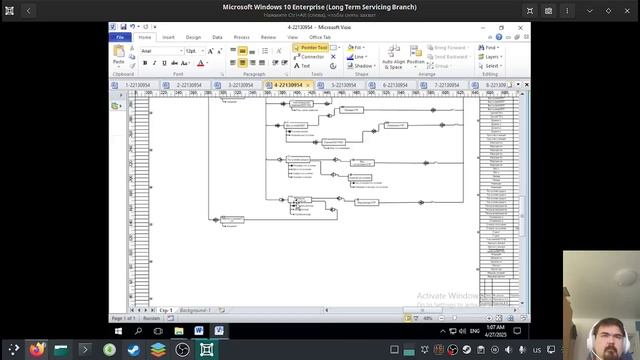Click the Undo arrow icon
Viewport: 640px width, 360px height.
point(132,27)
